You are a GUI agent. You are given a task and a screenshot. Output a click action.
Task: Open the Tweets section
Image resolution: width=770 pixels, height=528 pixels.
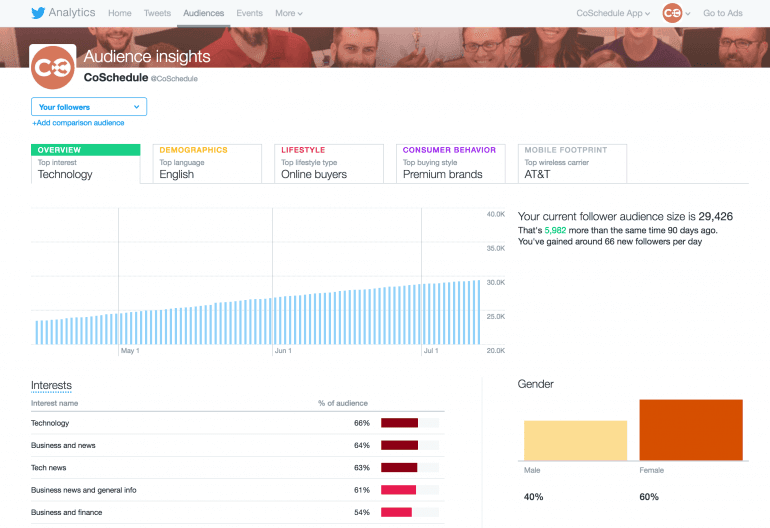click(157, 13)
